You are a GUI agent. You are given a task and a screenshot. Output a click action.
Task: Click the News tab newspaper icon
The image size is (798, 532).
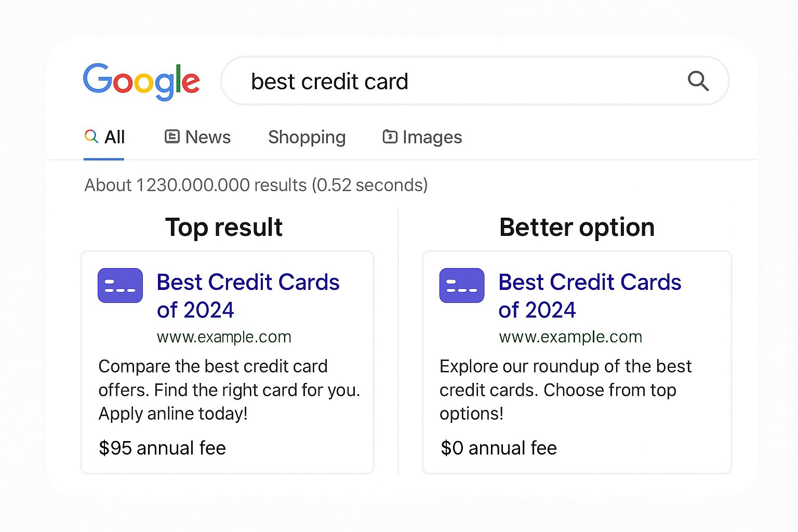[x=172, y=137]
